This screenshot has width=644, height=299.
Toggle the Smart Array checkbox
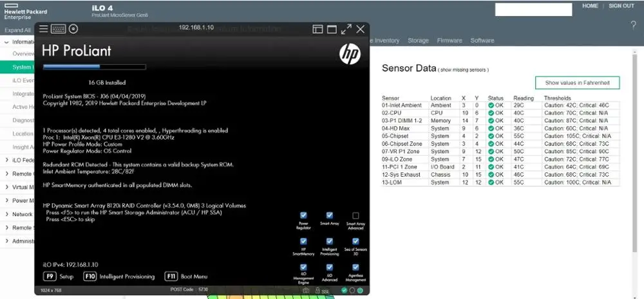pyautogui.click(x=329, y=215)
